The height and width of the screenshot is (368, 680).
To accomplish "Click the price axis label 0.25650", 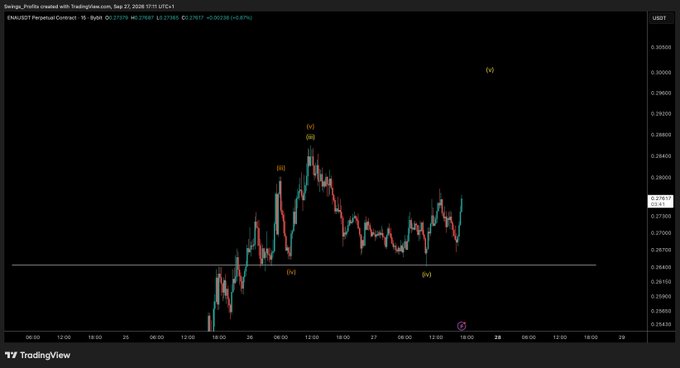I will point(661,311).
